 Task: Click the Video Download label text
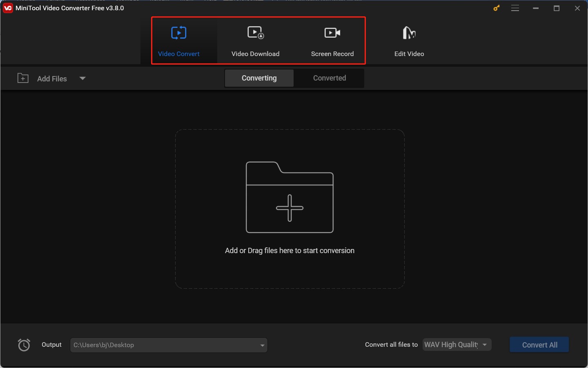click(x=256, y=54)
